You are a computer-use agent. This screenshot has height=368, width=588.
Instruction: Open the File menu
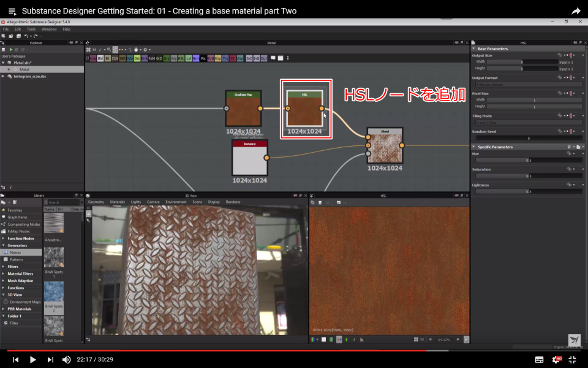[x=6, y=29]
